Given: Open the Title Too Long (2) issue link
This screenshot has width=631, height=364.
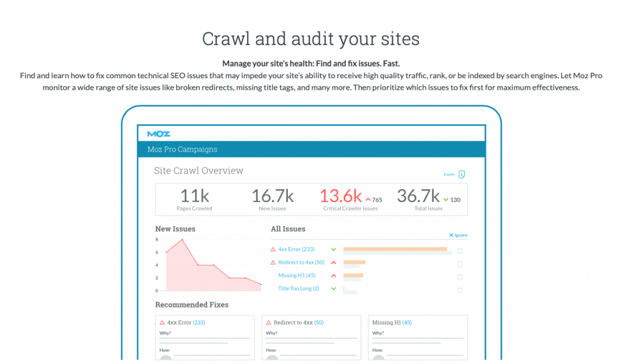Looking at the screenshot, I should pyautogui.click(x=298, y=288).
